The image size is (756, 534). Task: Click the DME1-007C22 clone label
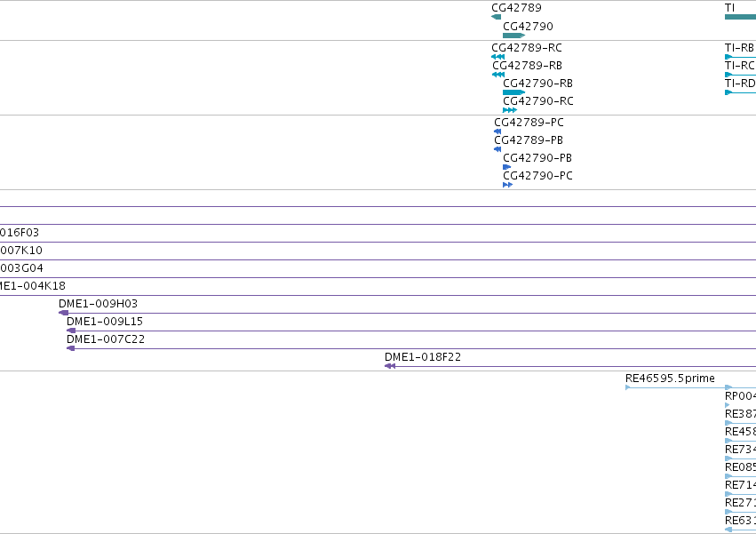tap(106, 339)
